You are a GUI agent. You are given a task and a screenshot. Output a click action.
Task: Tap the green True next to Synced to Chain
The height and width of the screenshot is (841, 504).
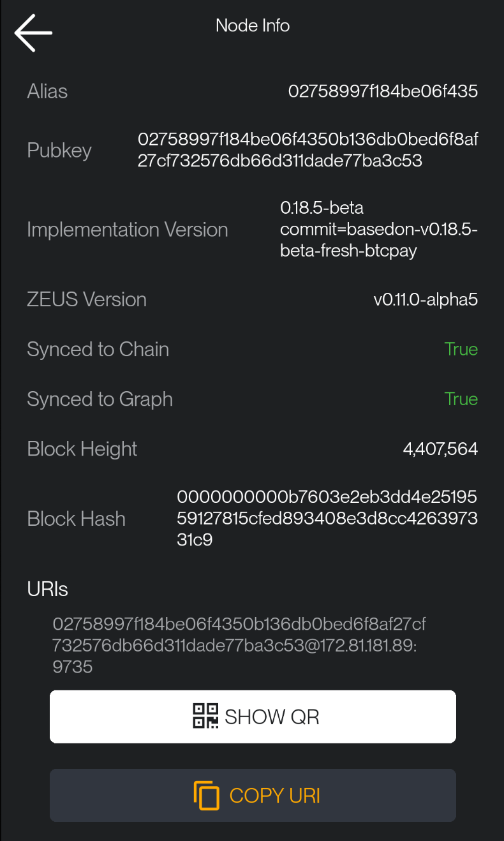[461, 349]
